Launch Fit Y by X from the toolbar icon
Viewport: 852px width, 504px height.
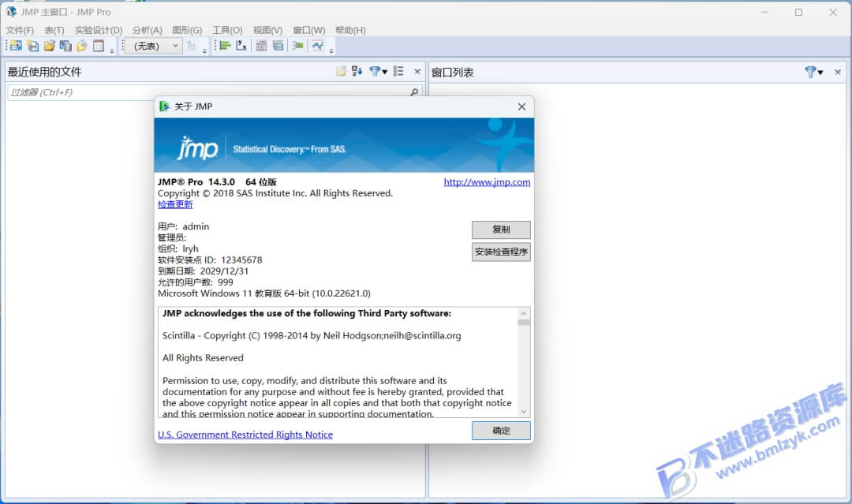click(242, 46)
